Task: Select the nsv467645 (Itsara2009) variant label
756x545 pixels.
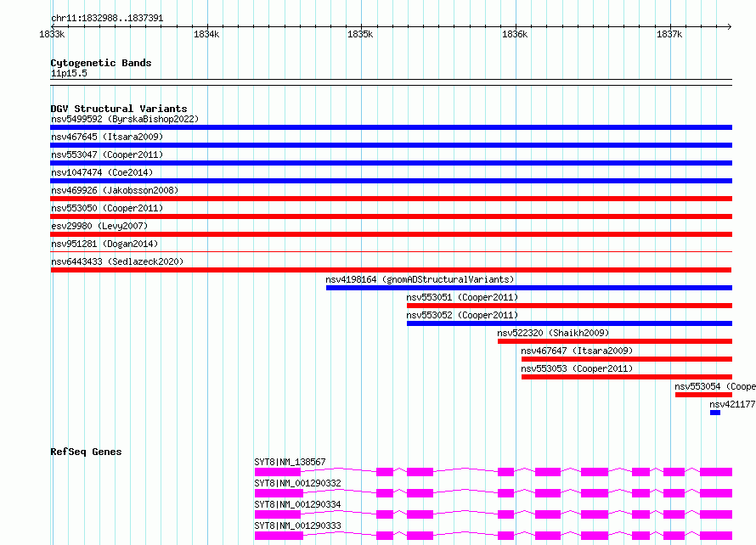Action: coord(107,137)
